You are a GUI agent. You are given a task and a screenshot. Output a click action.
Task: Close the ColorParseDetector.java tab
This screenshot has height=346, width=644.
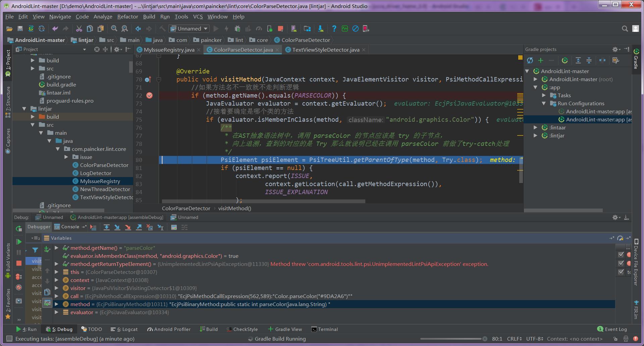click(x=277, y=50)
